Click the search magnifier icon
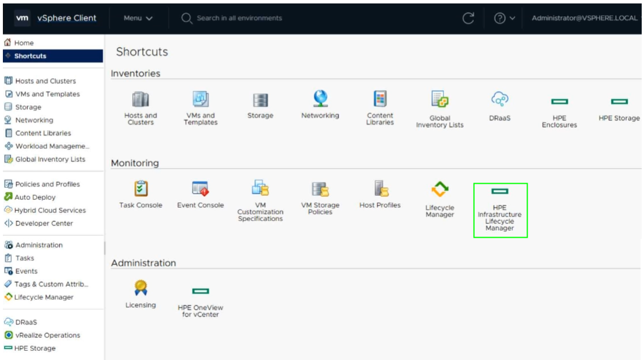Screen dimensions: 644x360 click(x=186, y=18)
